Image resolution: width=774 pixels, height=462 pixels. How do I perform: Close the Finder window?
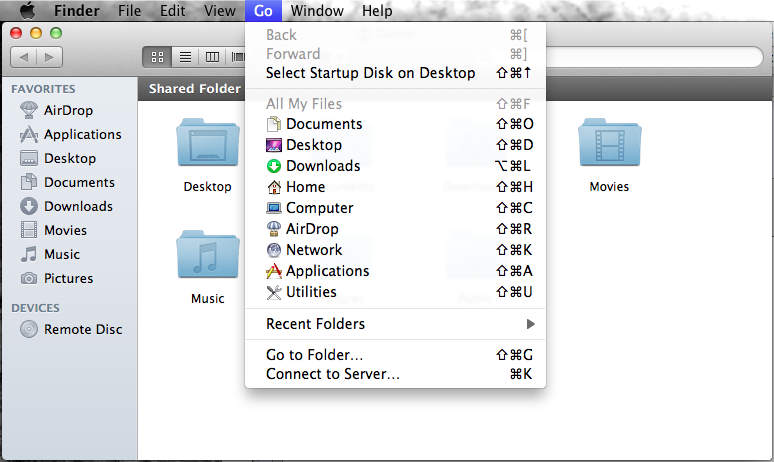pyautogui.click(x=16, y=33)
